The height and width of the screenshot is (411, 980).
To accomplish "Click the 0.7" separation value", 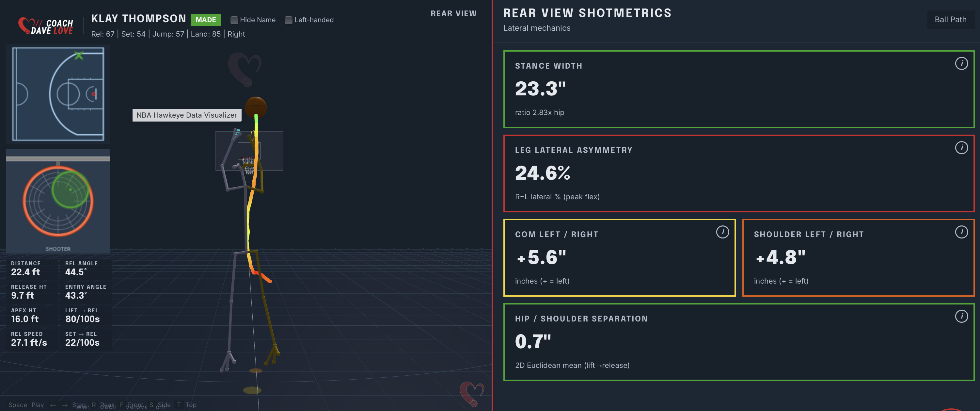I will coord(533,341).
